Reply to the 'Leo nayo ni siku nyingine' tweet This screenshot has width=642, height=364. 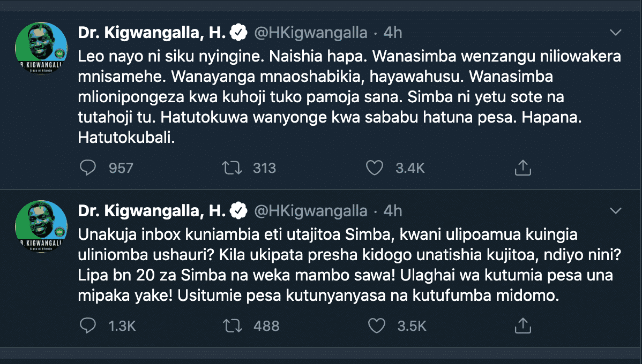coord(87,168)
